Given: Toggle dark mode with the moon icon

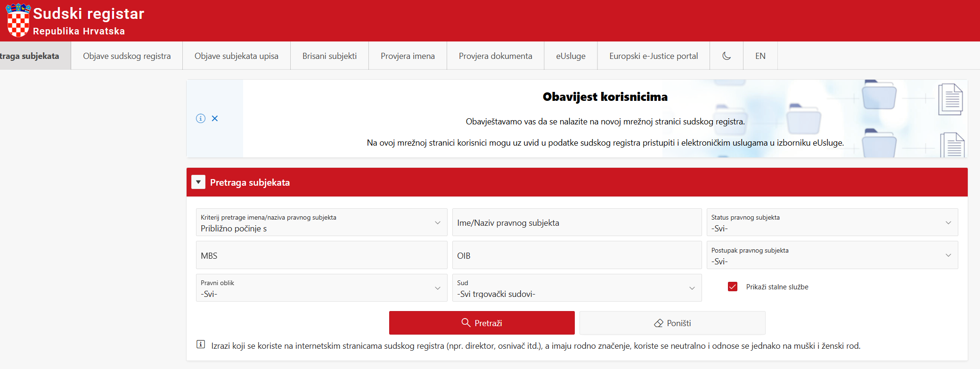Looking at the screenshot, I should pos(727,56).
